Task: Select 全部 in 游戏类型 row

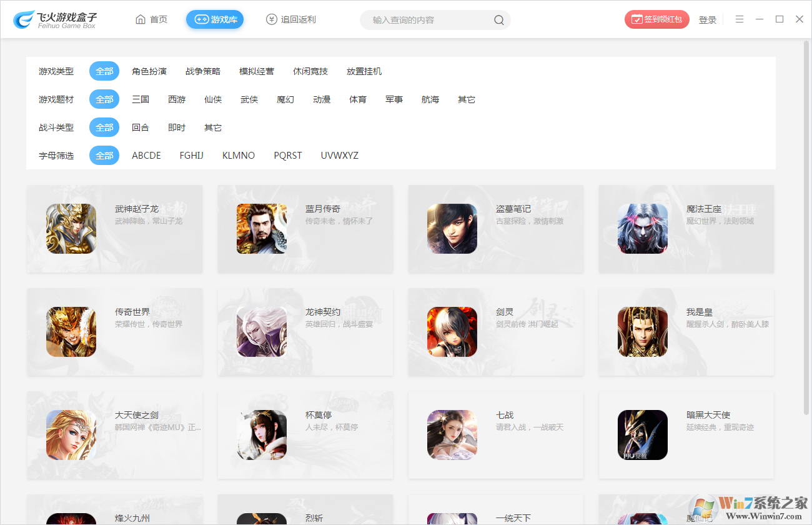Action: pyautogui.click(x=104, y=71)
